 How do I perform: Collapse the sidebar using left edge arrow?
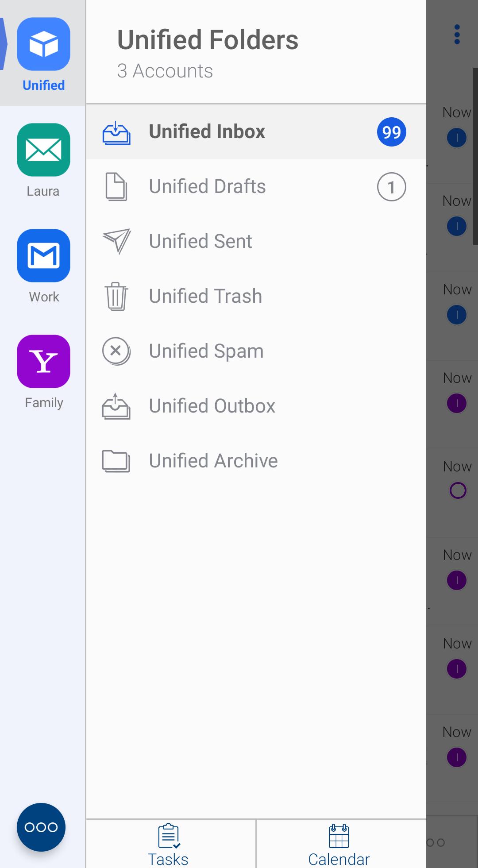point(4,44)
